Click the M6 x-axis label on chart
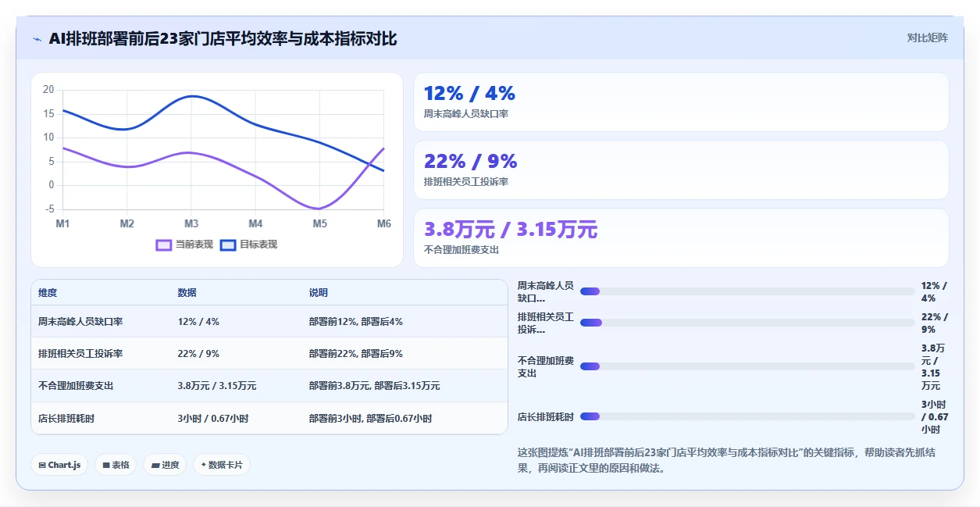The image size is (980, 507). pyautogui.click(x=383, y=224)
